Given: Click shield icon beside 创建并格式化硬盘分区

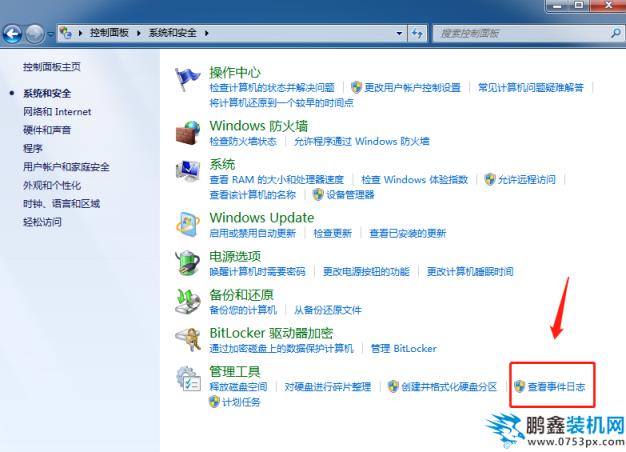Looking at the screenshot, I should (393, 386).
